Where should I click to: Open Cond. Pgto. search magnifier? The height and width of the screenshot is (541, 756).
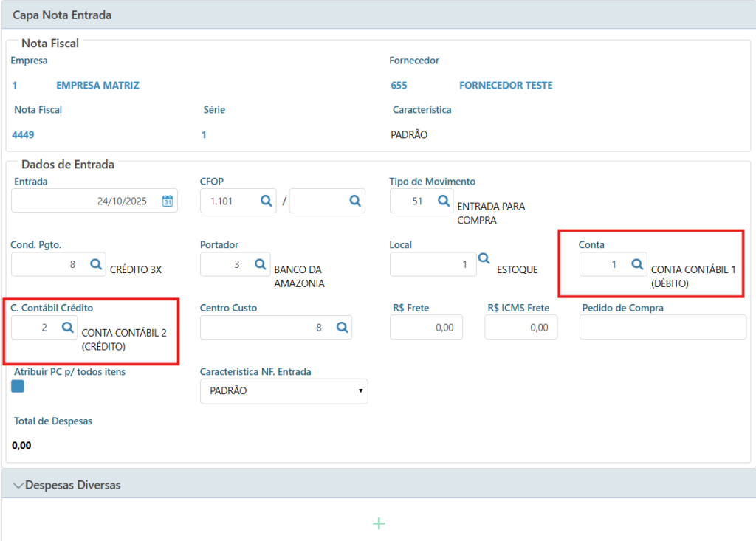pyautogui.click(x=96, y=264)
